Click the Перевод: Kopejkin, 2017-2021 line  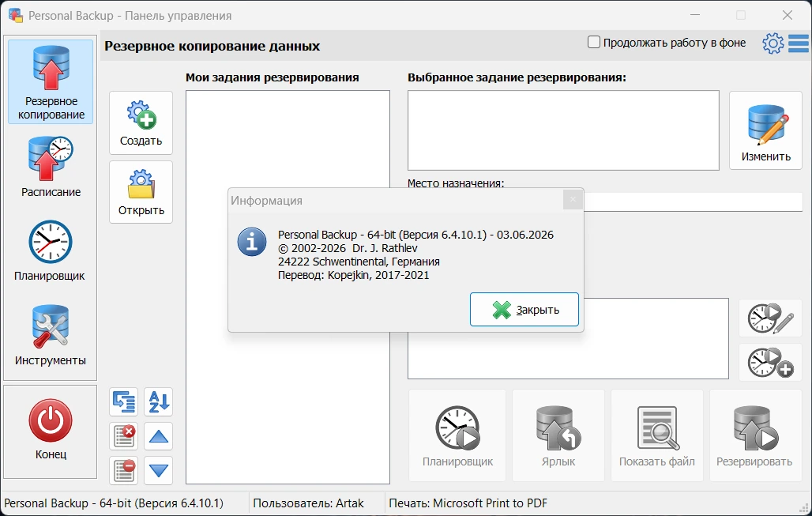(x=354, y=275)
